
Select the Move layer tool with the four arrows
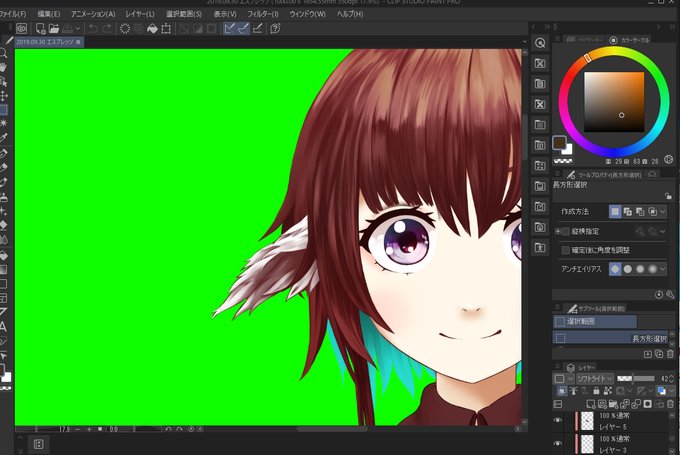[x=3, y=95]
